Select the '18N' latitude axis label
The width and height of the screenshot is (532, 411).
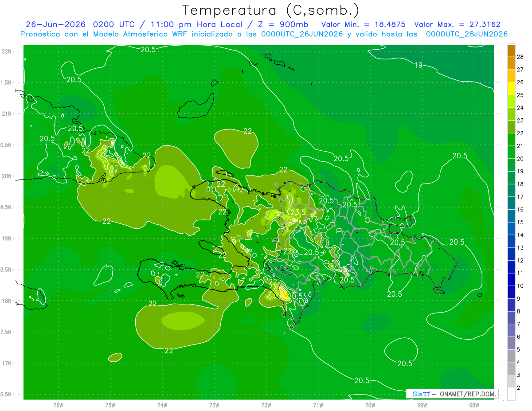pos(8,301)
